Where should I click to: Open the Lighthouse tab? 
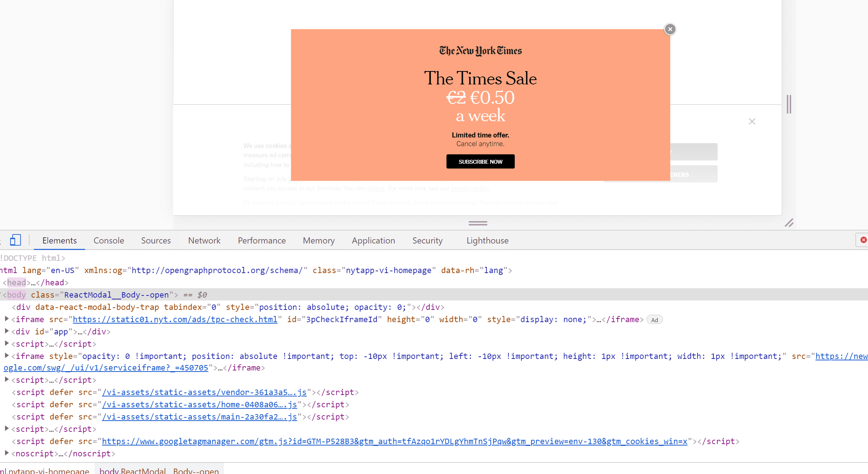click(x=487, y=241)
